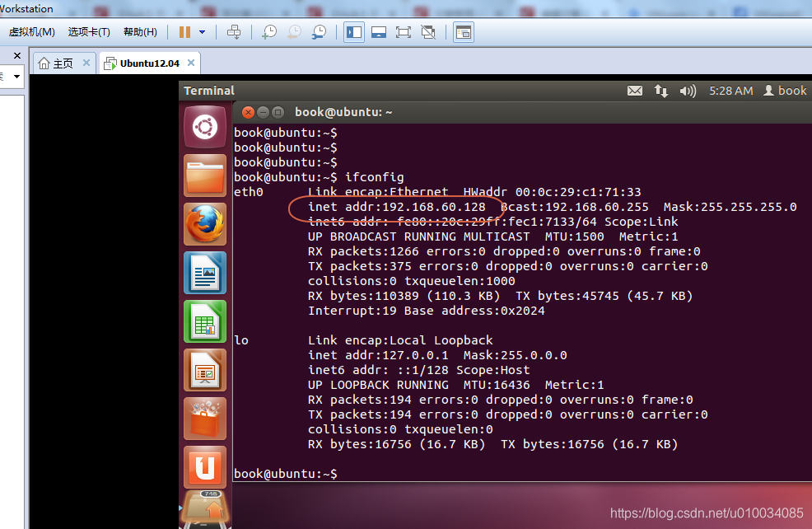Image resolution: width=812 pixels, height=529 pixels.
Task: Maximize the terminal window
Action: click(278, 112)
